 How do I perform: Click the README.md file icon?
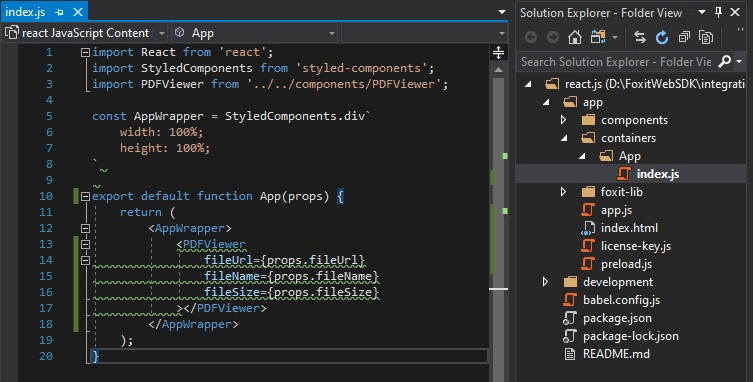[x=570, y=354]
